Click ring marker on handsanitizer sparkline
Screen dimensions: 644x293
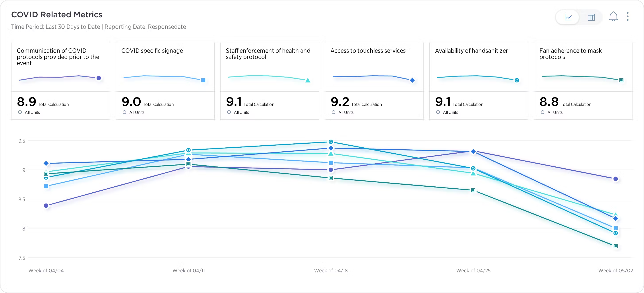(517, 80)
